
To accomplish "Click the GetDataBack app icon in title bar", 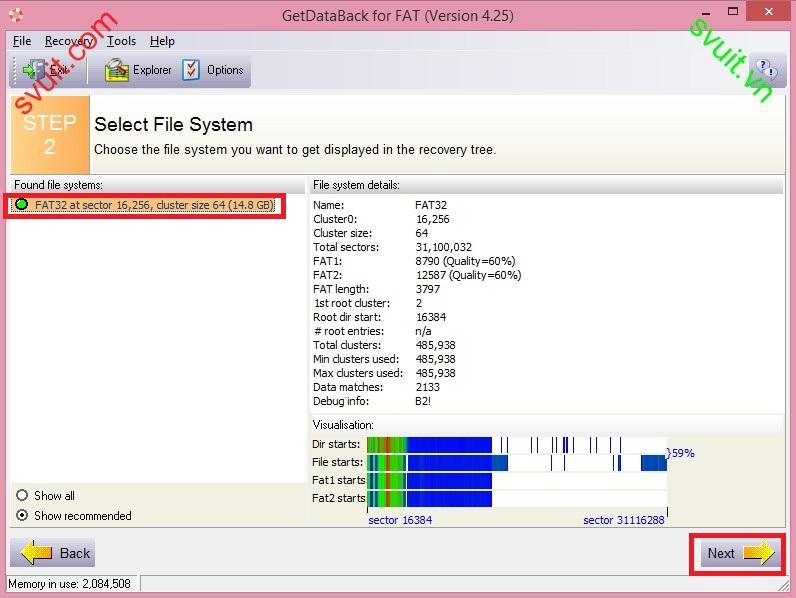I will (x=16, y=15).
